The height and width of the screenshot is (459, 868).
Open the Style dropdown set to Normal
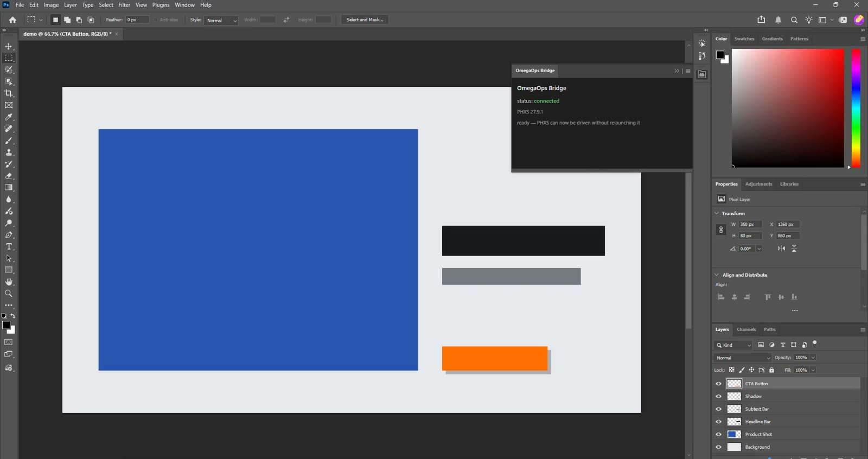(x=221, y=20)
